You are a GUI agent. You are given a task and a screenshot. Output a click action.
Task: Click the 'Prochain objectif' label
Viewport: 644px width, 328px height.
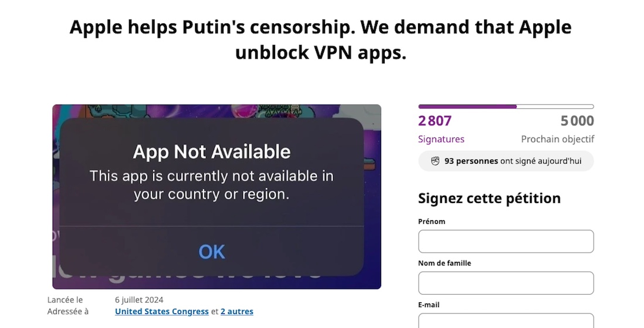tap(558, 139)
